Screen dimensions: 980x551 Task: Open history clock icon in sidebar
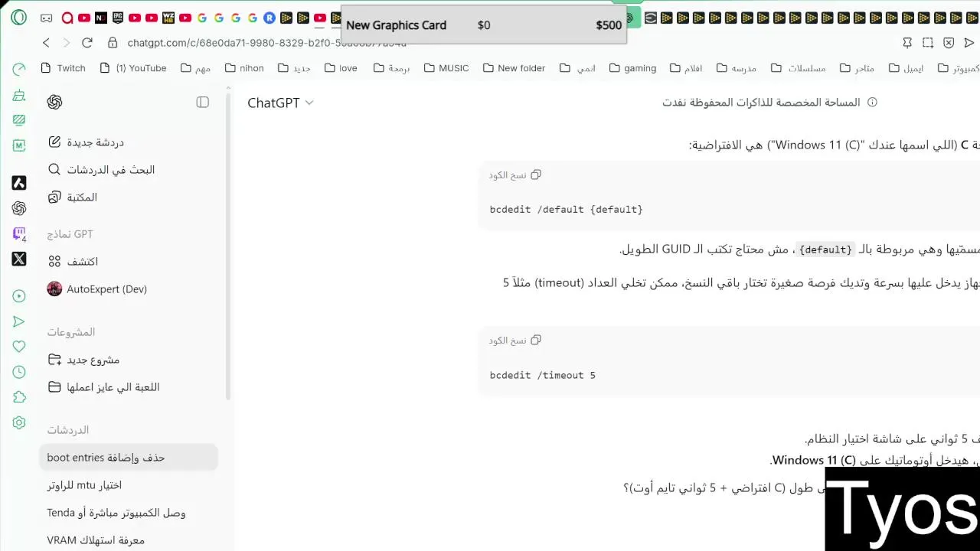(x=19, y=372)
